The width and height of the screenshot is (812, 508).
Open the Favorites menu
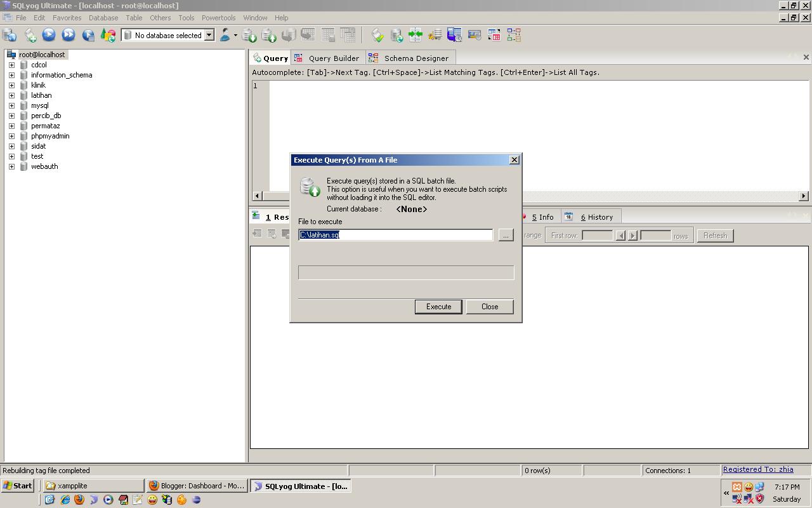tap(67, 18)
